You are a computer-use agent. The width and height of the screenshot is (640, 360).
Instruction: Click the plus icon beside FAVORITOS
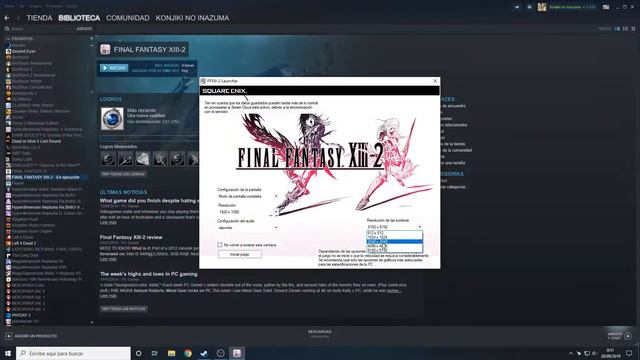[x=91, y=39]
